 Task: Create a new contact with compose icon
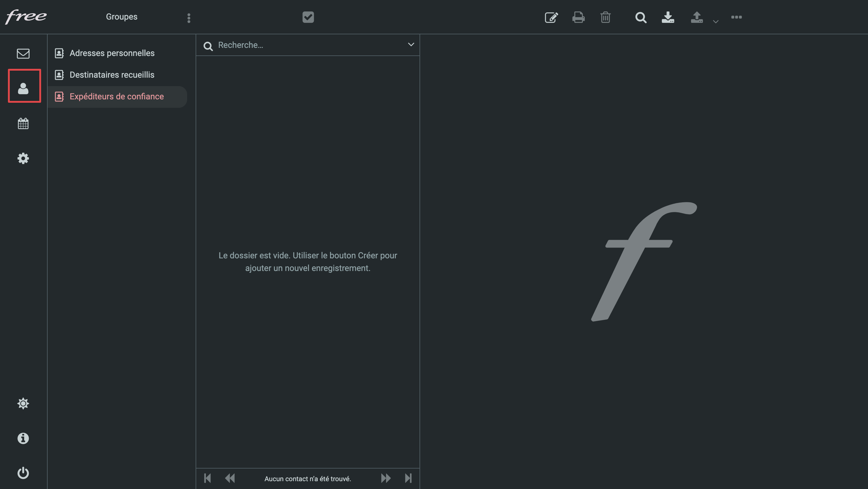coord(551,17)
